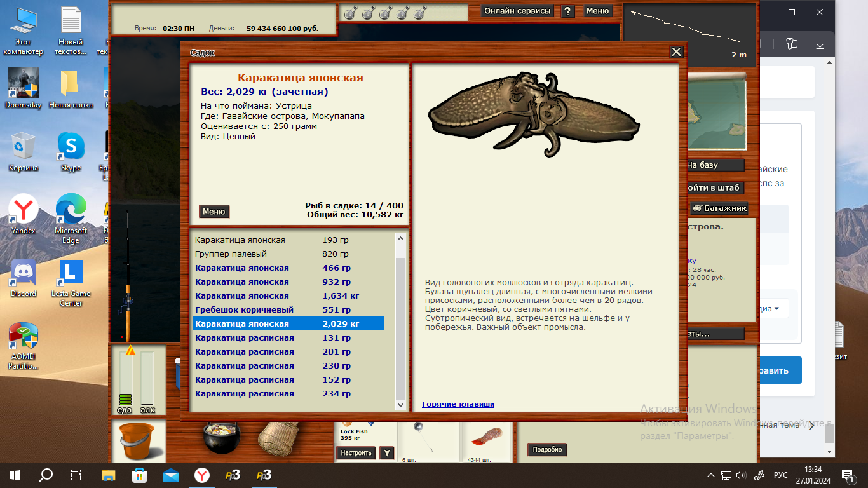
Task: Click the алк alcohol level bar
Action: click(147, 379)
